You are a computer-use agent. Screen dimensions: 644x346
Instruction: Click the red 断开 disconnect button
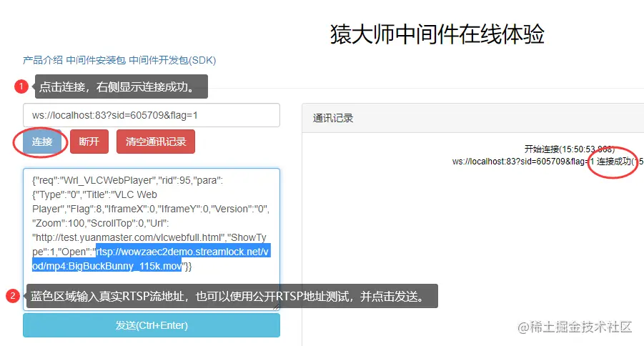click(89, 142)
